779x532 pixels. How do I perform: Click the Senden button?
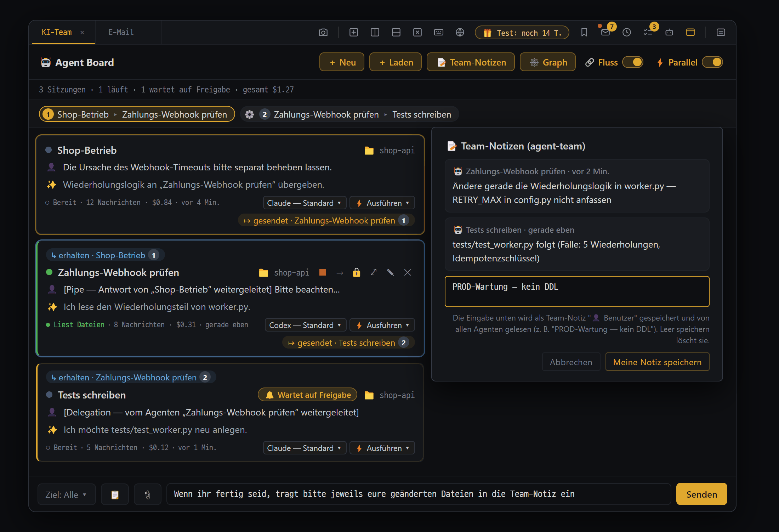(x=701, y=494)
